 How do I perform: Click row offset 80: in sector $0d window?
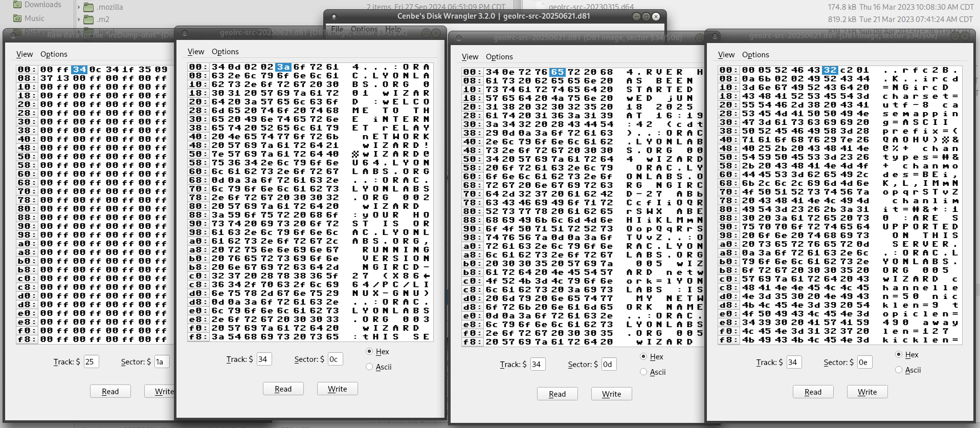pos(473,211)
